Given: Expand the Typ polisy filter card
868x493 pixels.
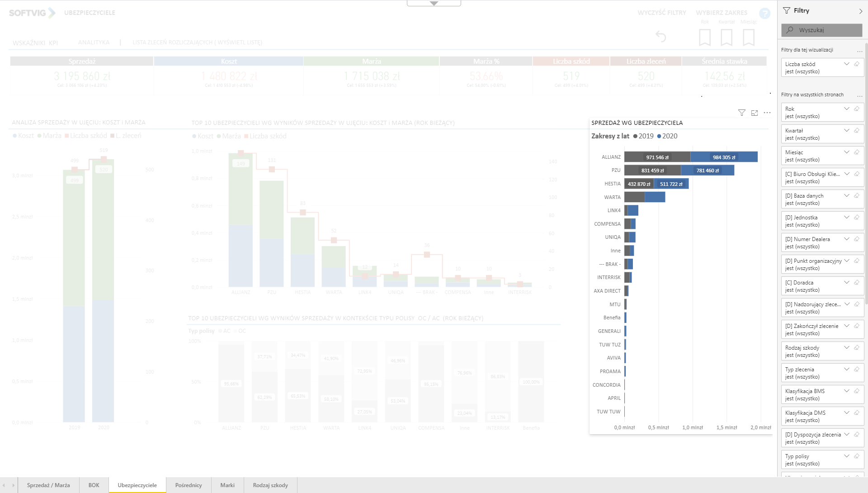Looking at the screenshot, I should click(846, 456).
